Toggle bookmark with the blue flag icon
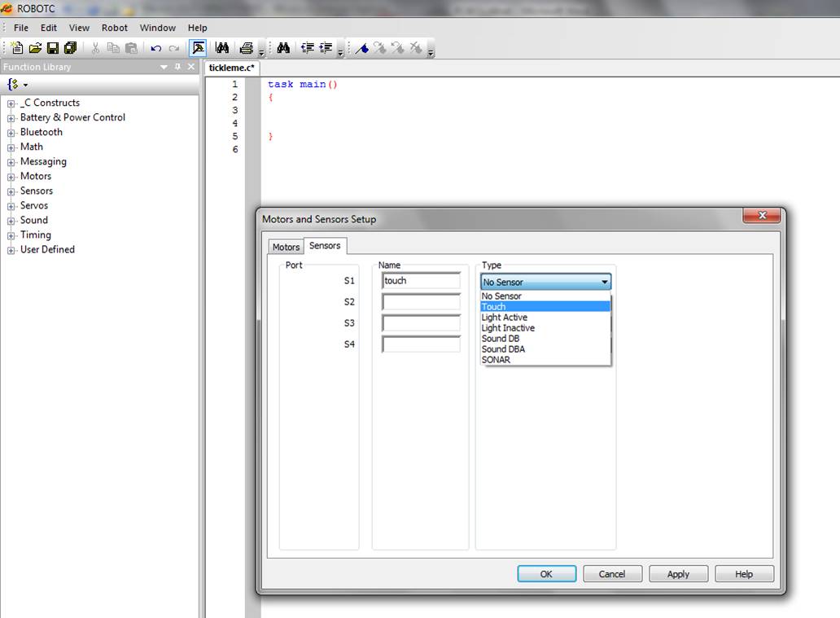The height and width of the screenshot is (618, 840). 362,48
